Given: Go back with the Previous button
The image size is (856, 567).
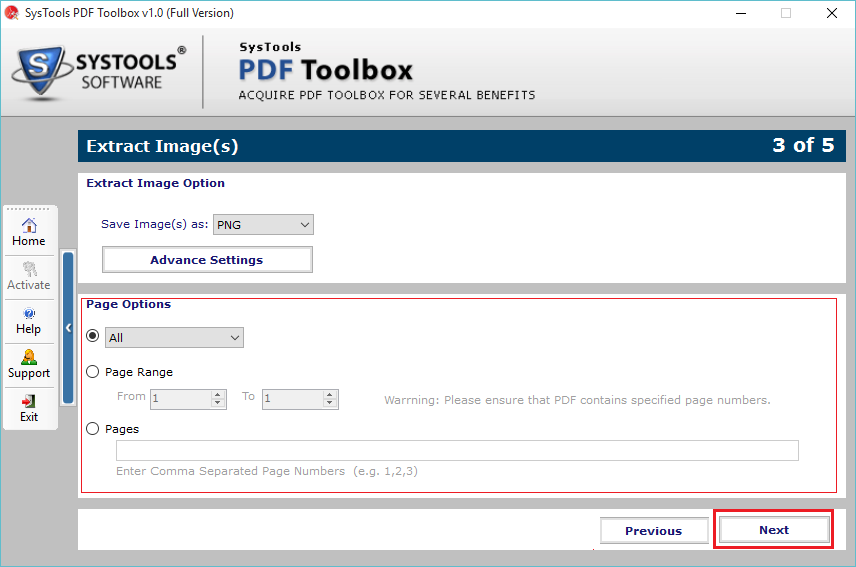Looking at the screenshot, I should tap(654, 530).
